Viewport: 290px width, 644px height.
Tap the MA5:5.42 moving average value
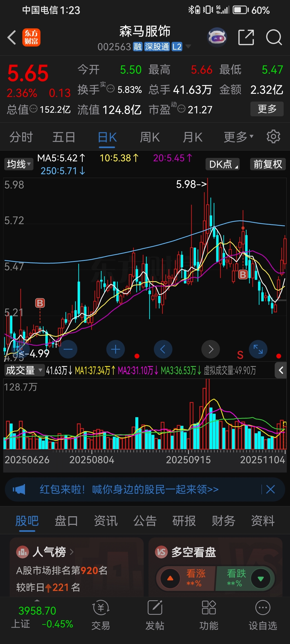coord(61,158)
